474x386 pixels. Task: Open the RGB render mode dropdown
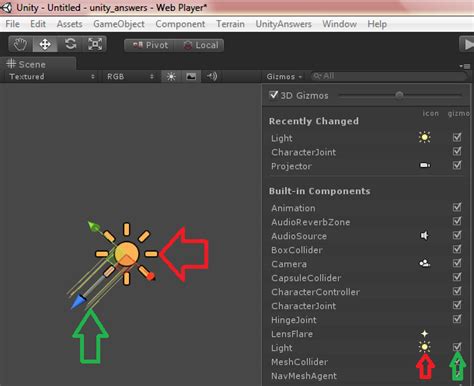point(130,77)
